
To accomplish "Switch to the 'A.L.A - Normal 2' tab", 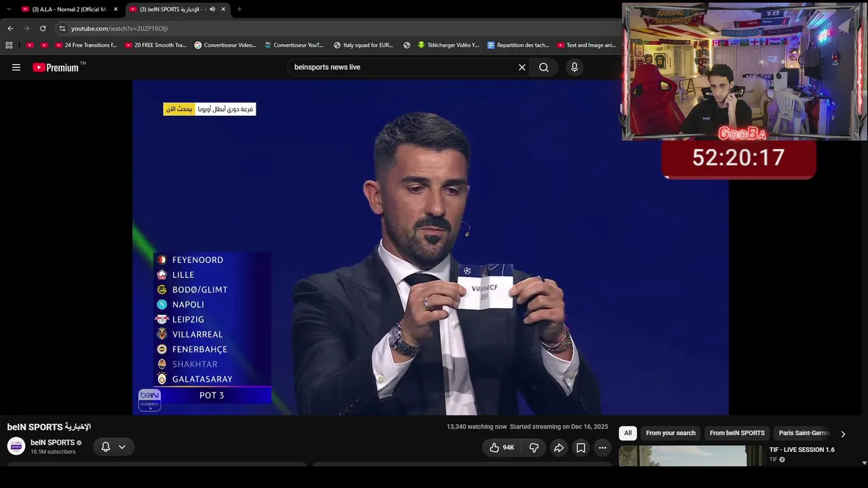I will [68, 9].
